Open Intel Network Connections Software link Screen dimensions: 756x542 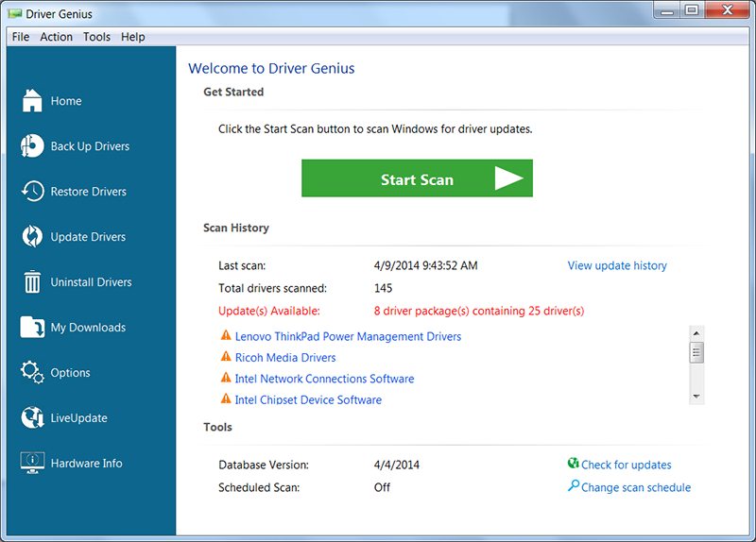click(x=324, y=380)
